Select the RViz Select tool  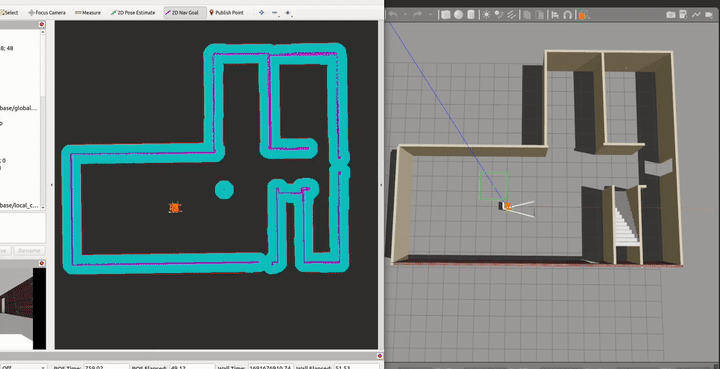pos(9,12)
